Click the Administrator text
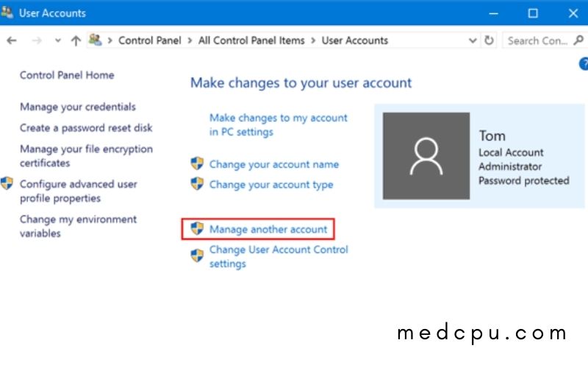 pos(510,166)
